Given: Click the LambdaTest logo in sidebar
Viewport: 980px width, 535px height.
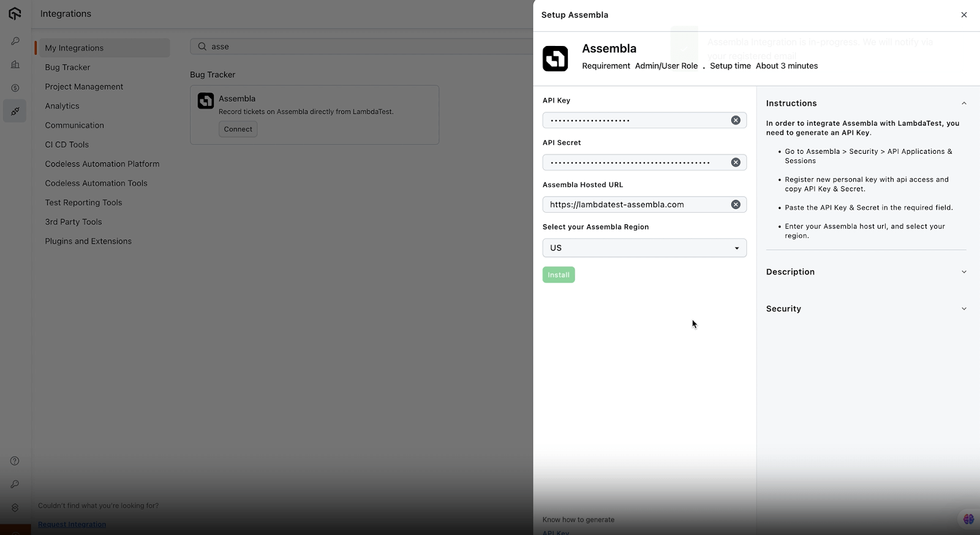Looking at the screenshot, I should point(15,13).
